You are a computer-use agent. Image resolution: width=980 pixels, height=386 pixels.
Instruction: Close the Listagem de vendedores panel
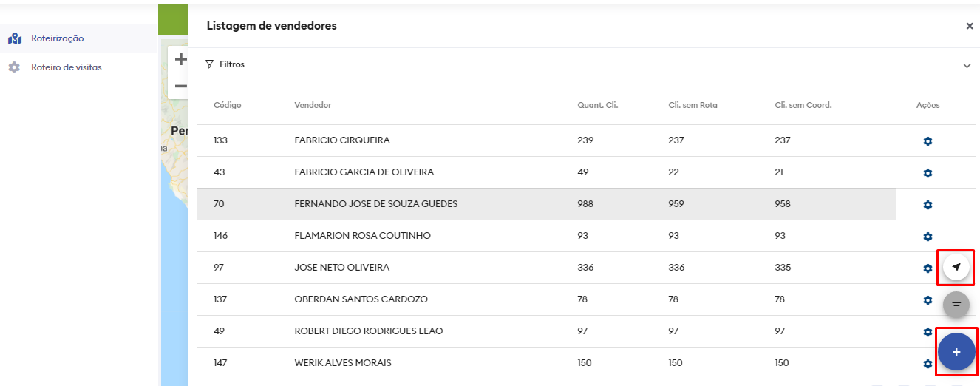(970, 26)
